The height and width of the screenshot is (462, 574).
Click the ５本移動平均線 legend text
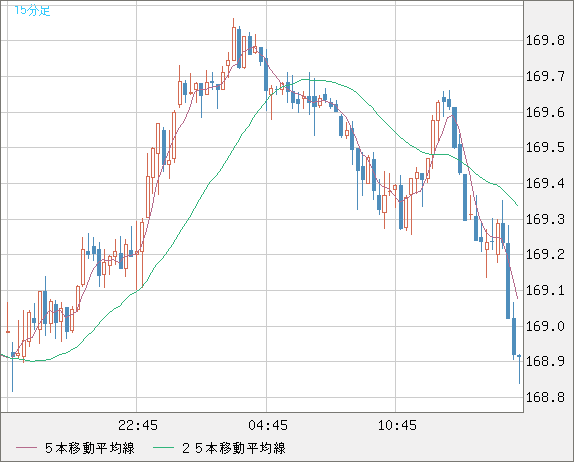90,448
